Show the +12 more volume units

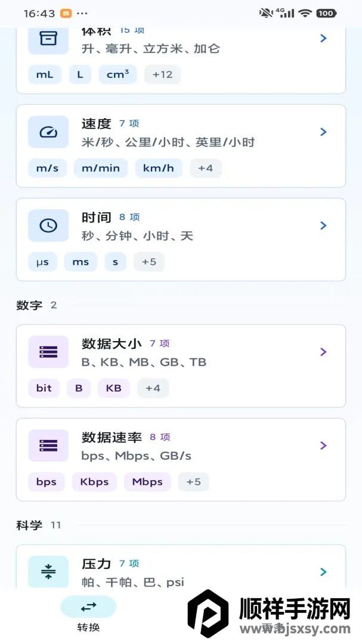tap(162, 75)
